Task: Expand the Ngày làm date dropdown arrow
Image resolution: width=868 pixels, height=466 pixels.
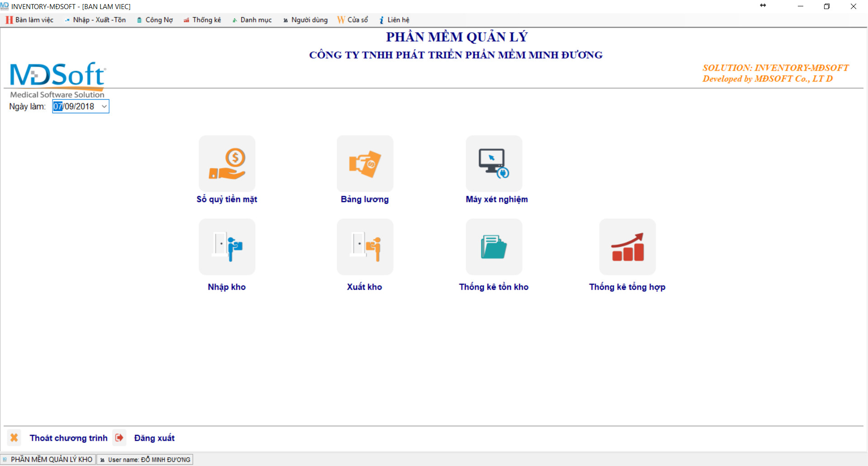Action: [x=104, y=106]
